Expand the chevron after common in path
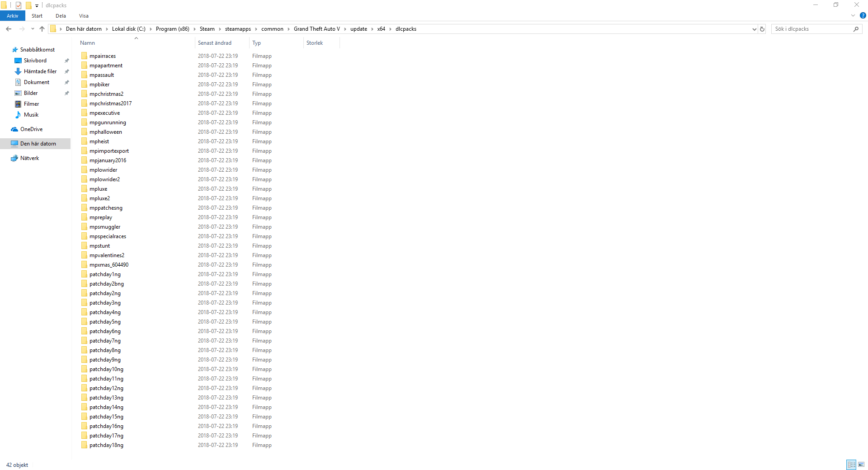868x470 pixels. click(x=289, y=29)
